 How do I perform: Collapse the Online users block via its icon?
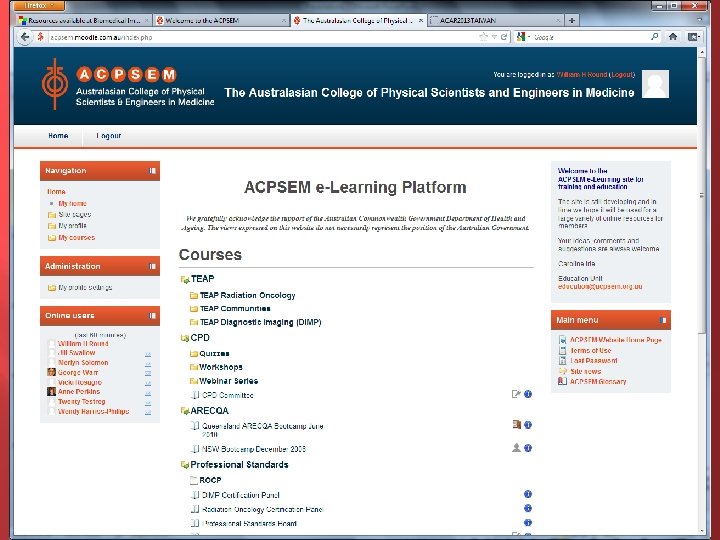pyautogui.click(x=152, y=315)
